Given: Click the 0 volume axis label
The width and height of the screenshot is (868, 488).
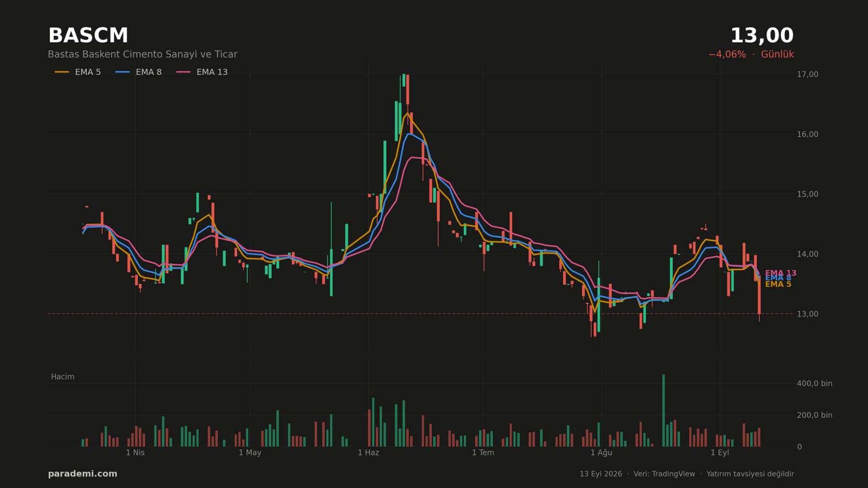Looking at the screenshot, I should pyautogui.click(x=799, y=447).
